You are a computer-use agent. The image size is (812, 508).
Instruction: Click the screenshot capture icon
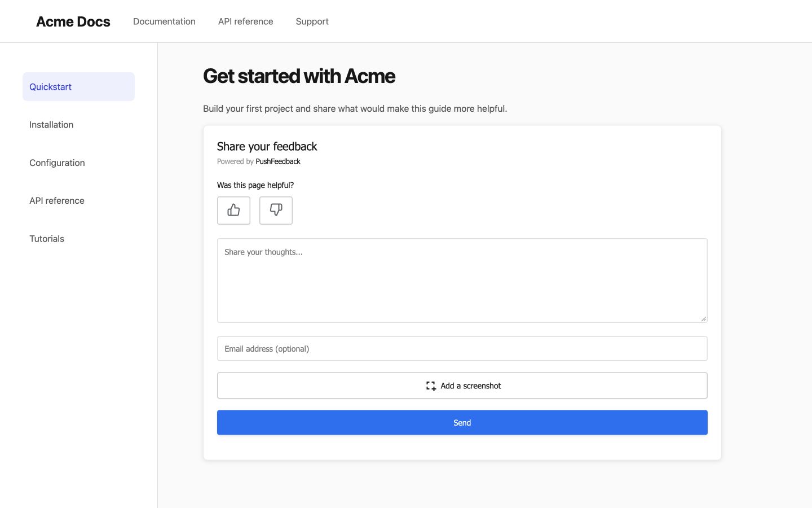coord(431,386)
